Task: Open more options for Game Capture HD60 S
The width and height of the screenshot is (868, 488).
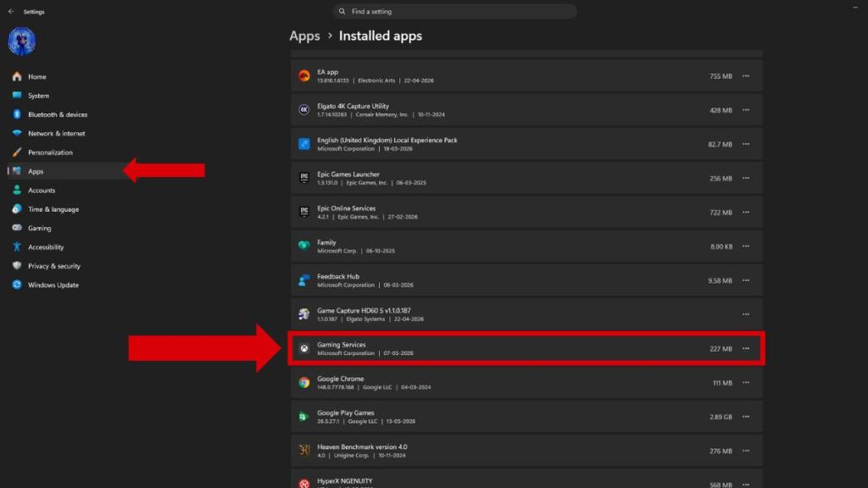Action: tap(746, 314)
